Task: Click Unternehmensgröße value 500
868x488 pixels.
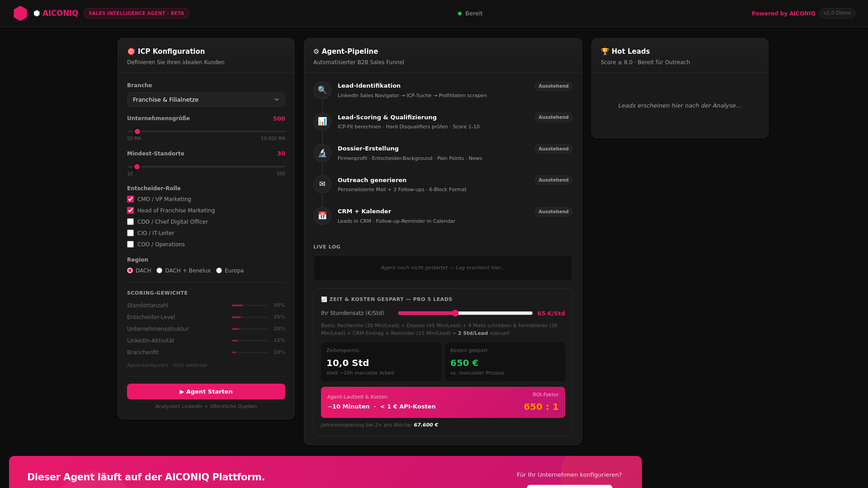Action: coord(279,119)
